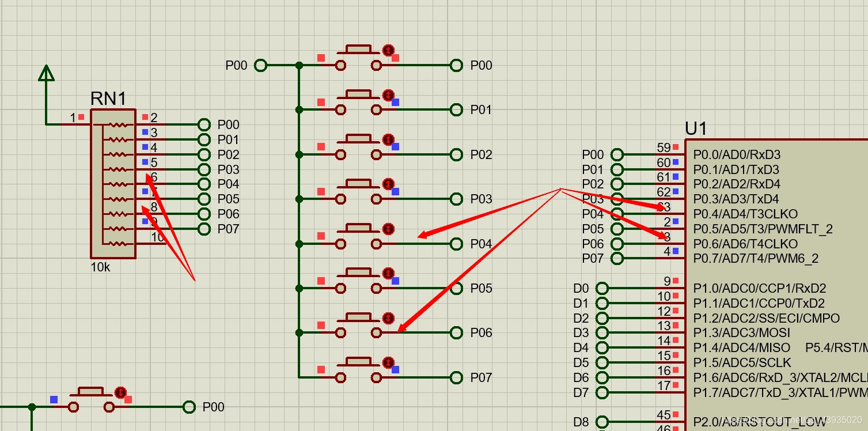Screen dimensions: 868x431
Task: Click the P03 terminal right of the button column
Action: (x=456, y=199)
